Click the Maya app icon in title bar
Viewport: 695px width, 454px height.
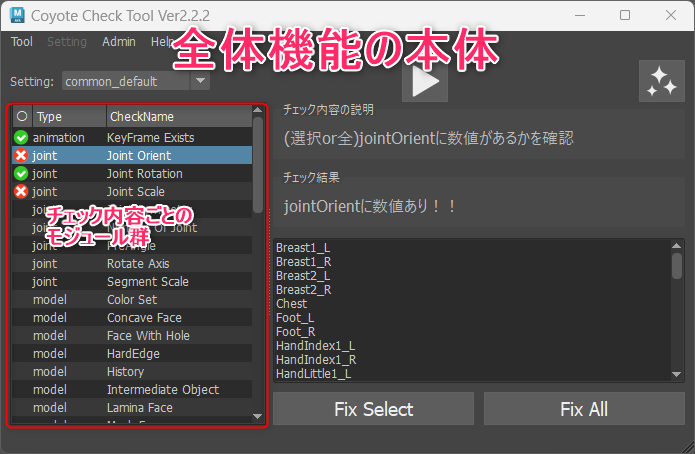coord(17,16)
